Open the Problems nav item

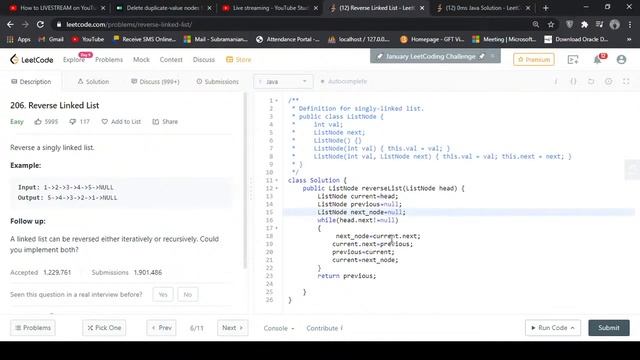109,60
